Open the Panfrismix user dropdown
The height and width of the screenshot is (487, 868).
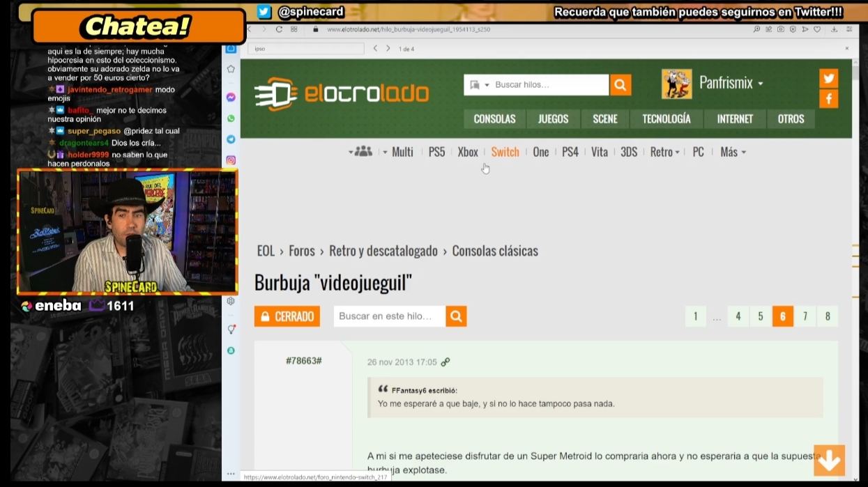(x=731, y=83)
